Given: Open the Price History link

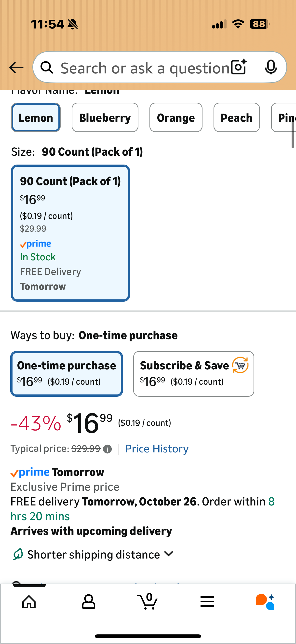Looking at the screenshot, I should pos(157,449).
